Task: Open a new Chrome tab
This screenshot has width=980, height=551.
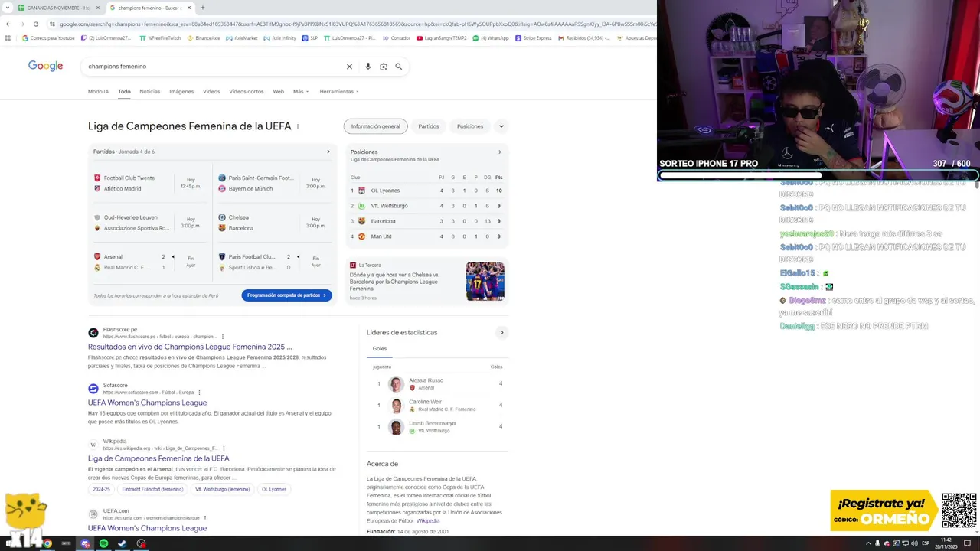Action: (202, 8)
